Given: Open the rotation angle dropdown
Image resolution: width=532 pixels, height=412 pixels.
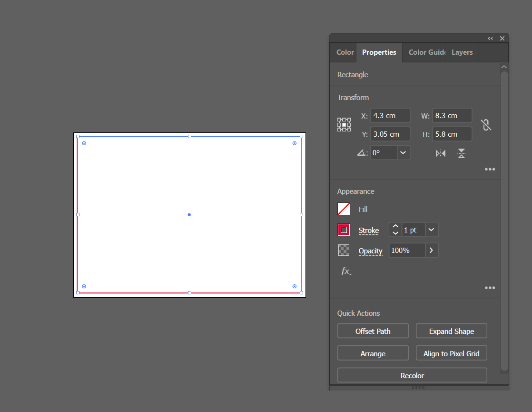Looking at the screenshot, I should [403, 152].
